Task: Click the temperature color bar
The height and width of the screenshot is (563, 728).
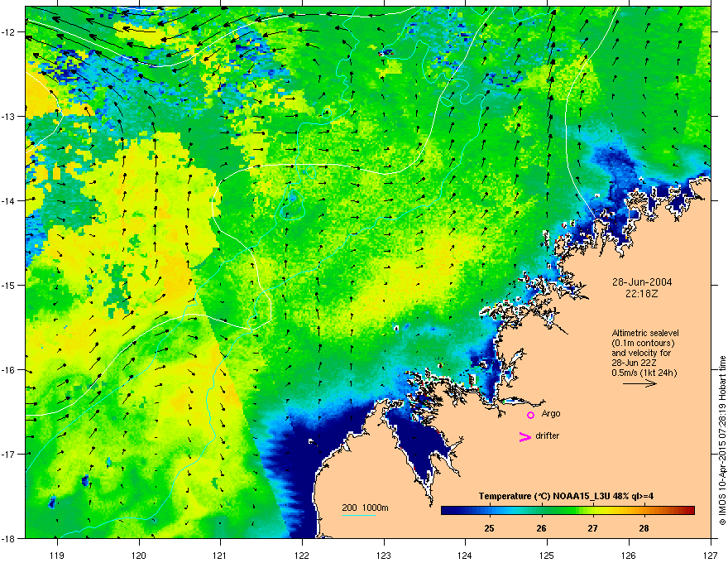Action: 568,510
